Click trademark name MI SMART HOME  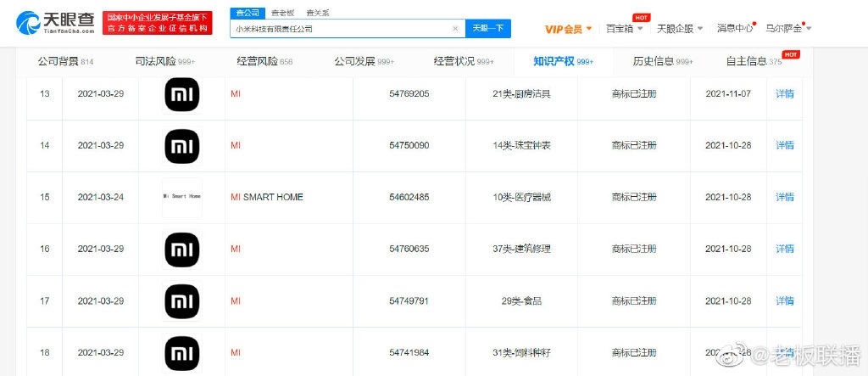point(267,197)
